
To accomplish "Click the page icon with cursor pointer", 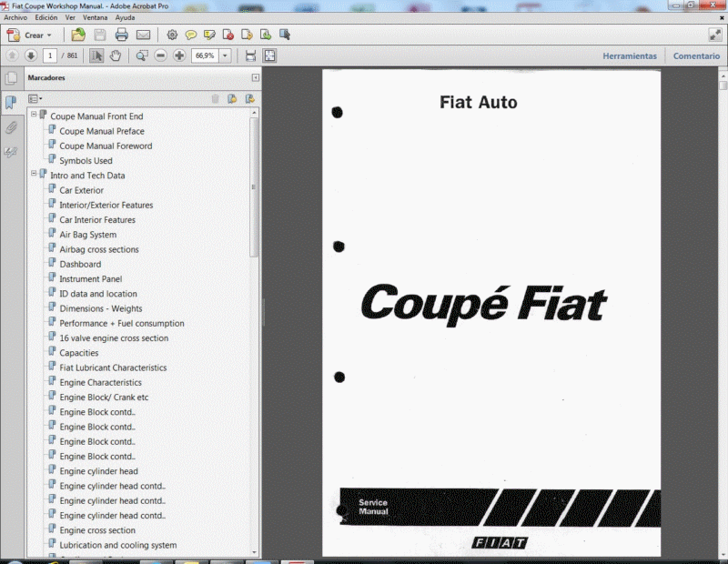I will tap(285, 35).
